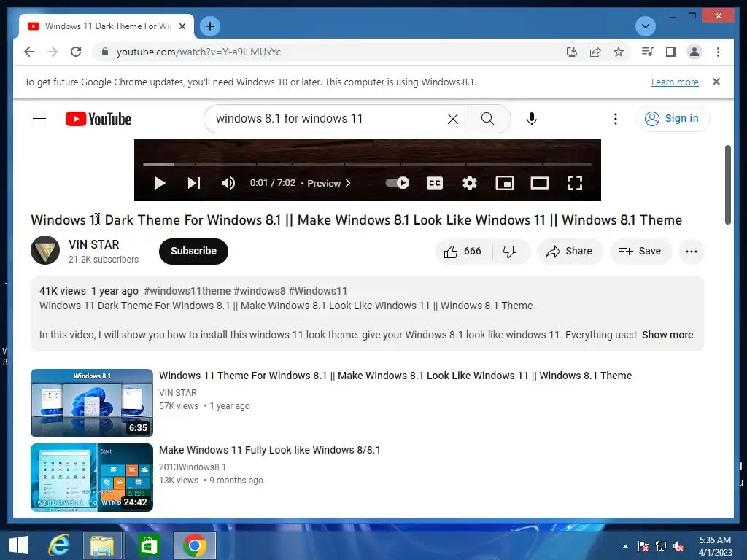Expand the Preview chapter chevron
The width and height of the screenshot is (747, 560).
(348, 183)
